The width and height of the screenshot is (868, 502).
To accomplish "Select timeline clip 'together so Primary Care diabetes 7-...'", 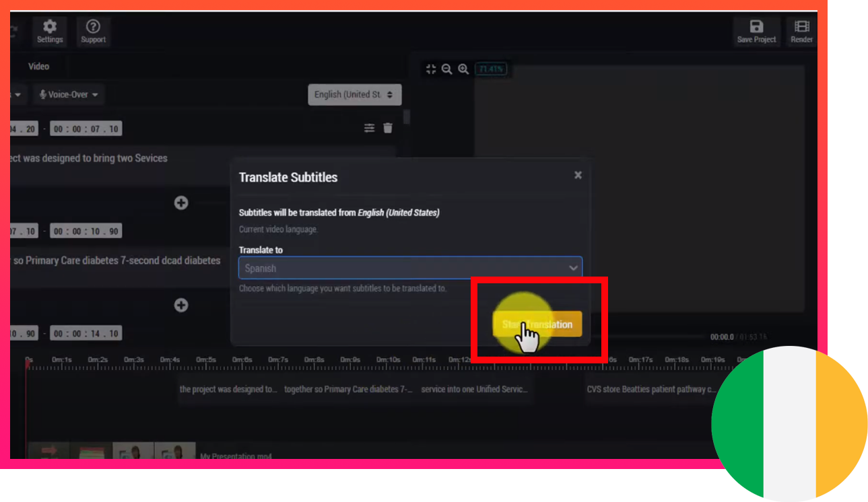I will (x=348, y=390).
